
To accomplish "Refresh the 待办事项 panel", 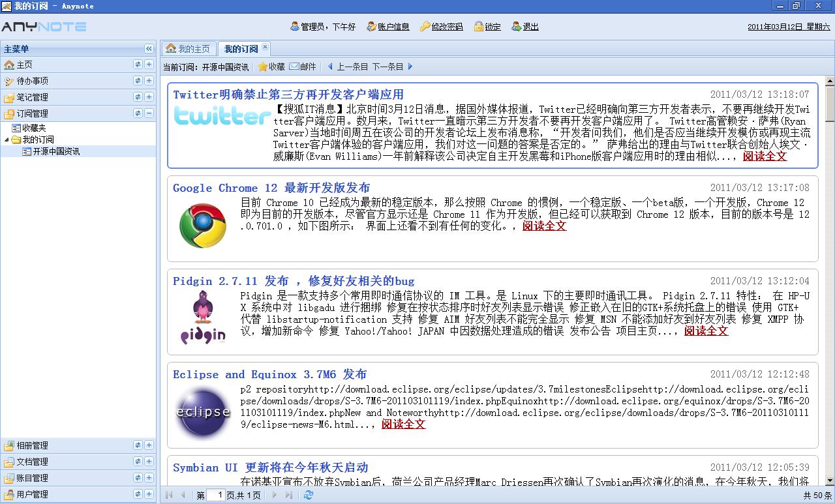I will pyautogui.click(x=138, y=81).
